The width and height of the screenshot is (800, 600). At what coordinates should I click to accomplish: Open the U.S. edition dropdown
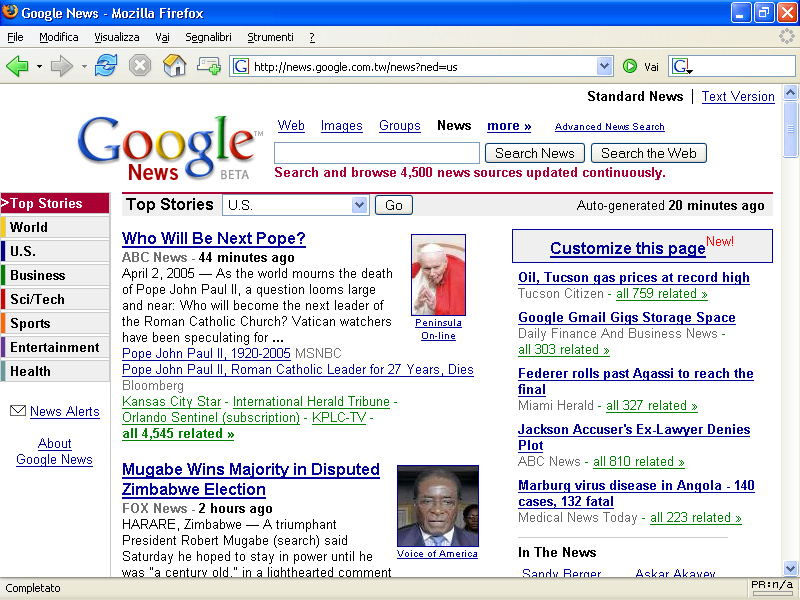tap(296, 205)
